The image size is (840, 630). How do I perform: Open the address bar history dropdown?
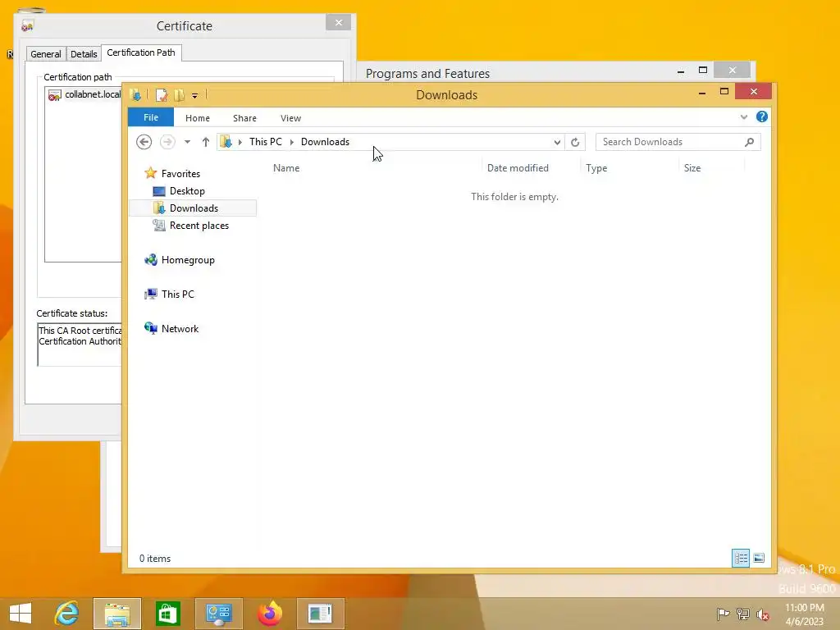(x=557, y=142)
